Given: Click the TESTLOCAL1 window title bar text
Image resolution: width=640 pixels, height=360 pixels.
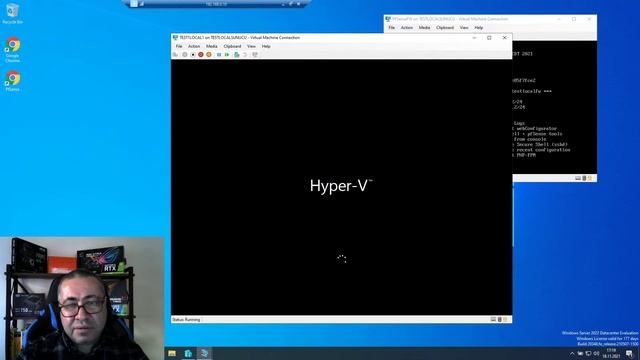Looking at the screenshot, I should (240, 38).
